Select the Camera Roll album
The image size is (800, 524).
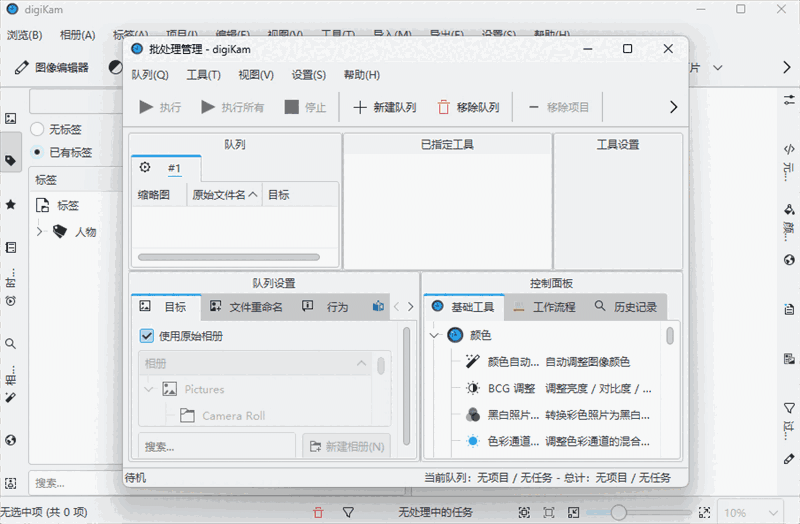pos(222,416)
